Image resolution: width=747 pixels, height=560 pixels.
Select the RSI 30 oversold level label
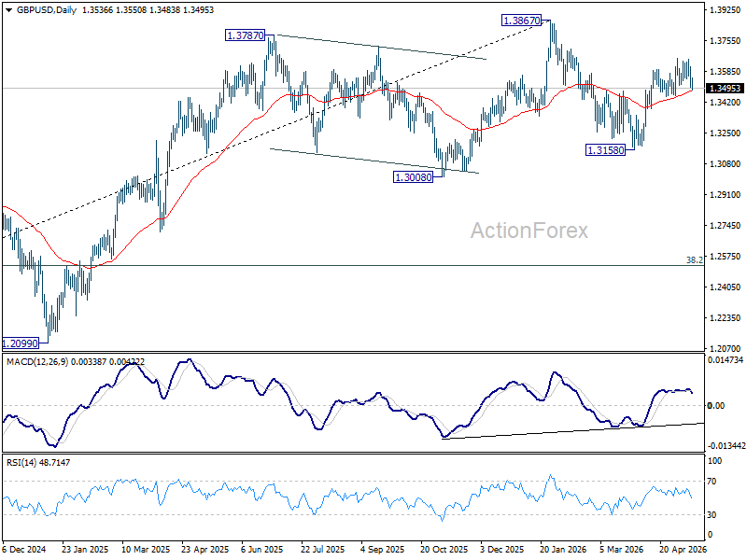712,515
